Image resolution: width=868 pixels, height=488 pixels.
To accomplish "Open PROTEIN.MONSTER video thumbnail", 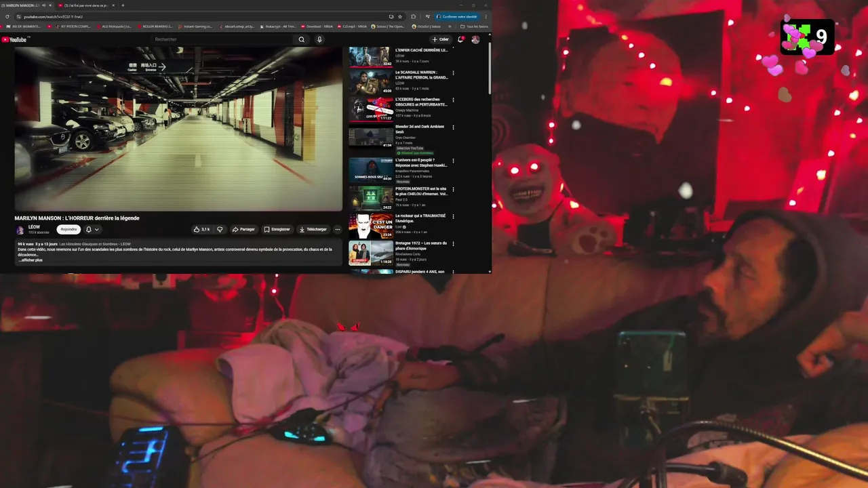I will 371,198.
